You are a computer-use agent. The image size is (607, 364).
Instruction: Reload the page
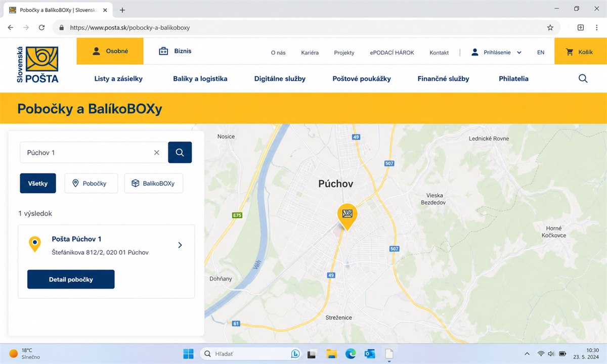[x=42, y=27]
